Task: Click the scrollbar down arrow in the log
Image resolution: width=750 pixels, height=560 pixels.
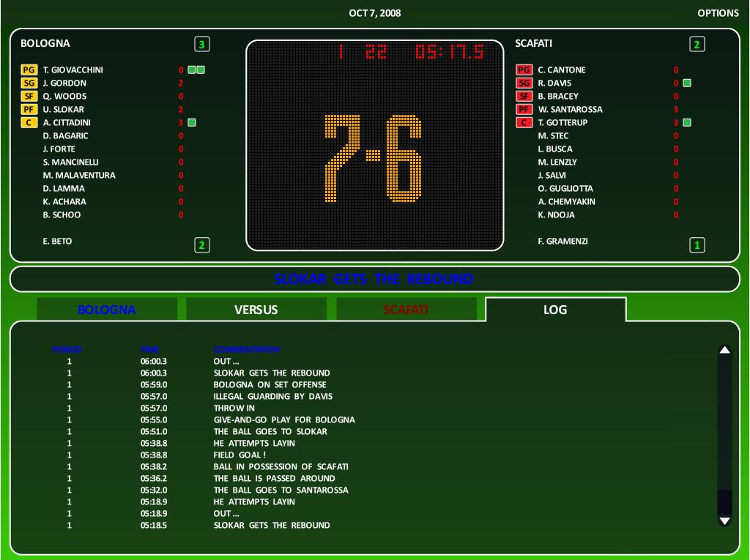Action: pyautogui.click(x=724, y=521)
